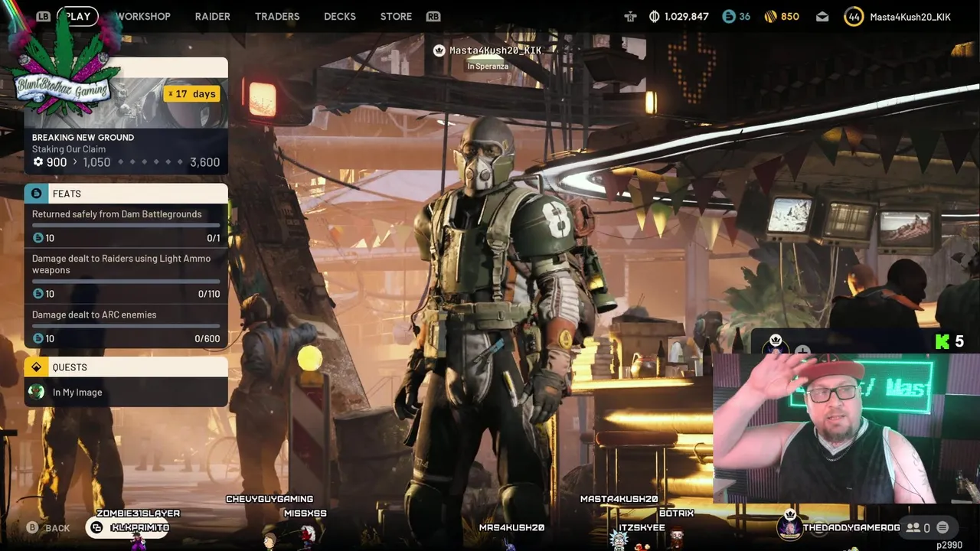Viewport: 980px width, 551px height.
Task: Open the FEATS panel header
Action: click(126, 194)
